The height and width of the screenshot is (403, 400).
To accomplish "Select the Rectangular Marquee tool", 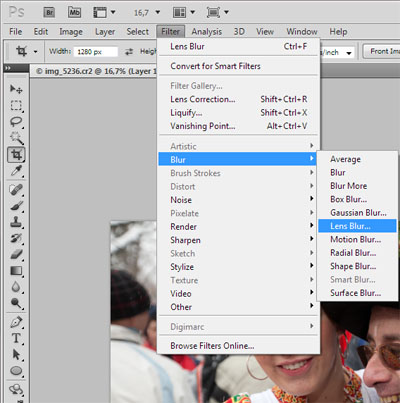I will [16, 105].
